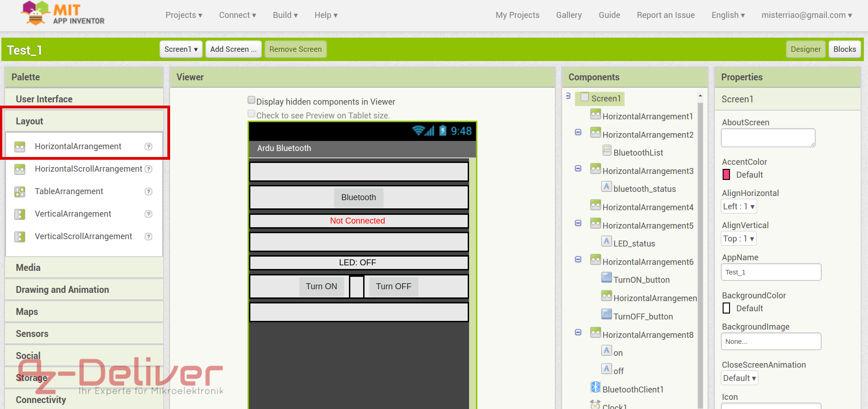Open help for HorizontalScrollArrangement question mark
868x409 pixels.
click(x=149, y=169)
